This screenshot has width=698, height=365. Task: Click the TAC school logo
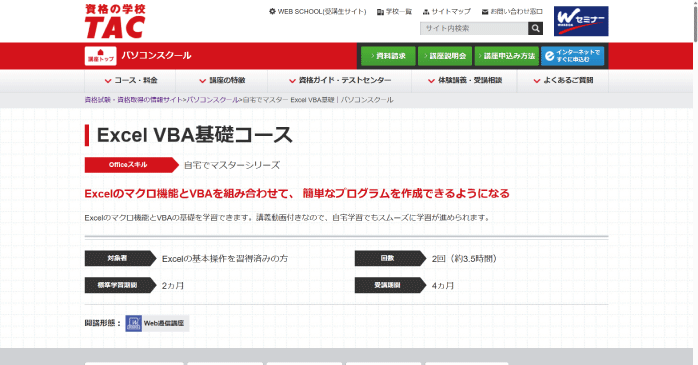[115, 21]
